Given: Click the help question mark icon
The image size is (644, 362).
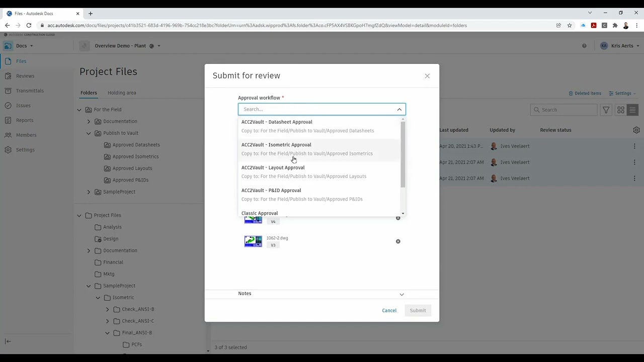Looking at the screenshot, I should pos(584,46).
